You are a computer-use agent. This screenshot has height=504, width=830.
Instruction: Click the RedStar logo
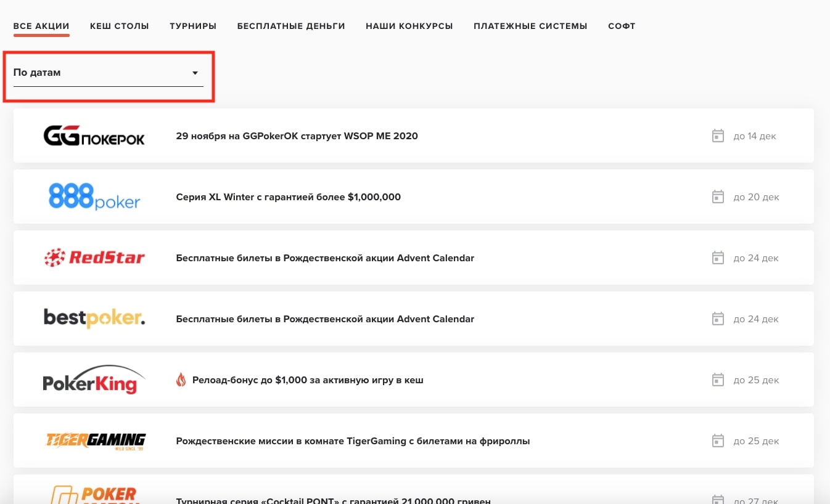tap(94, 258)
